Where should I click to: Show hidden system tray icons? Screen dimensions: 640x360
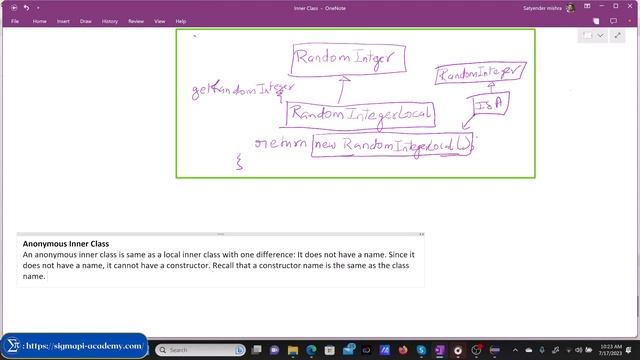point(515,350)
